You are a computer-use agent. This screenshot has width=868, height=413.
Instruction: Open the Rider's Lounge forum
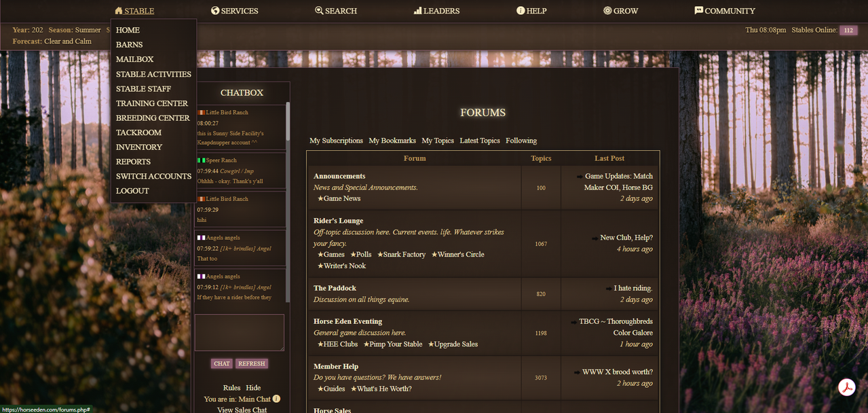click(x=338, y=221)
